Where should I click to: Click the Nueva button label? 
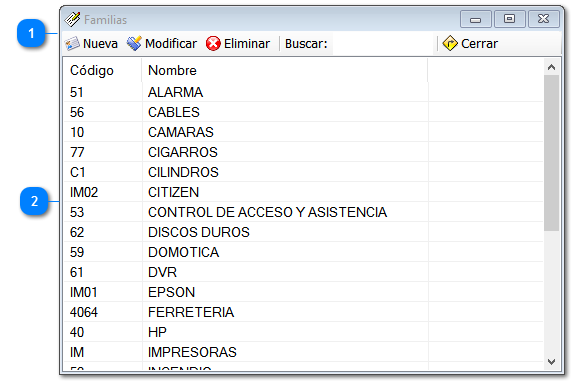tap(100, 44)
